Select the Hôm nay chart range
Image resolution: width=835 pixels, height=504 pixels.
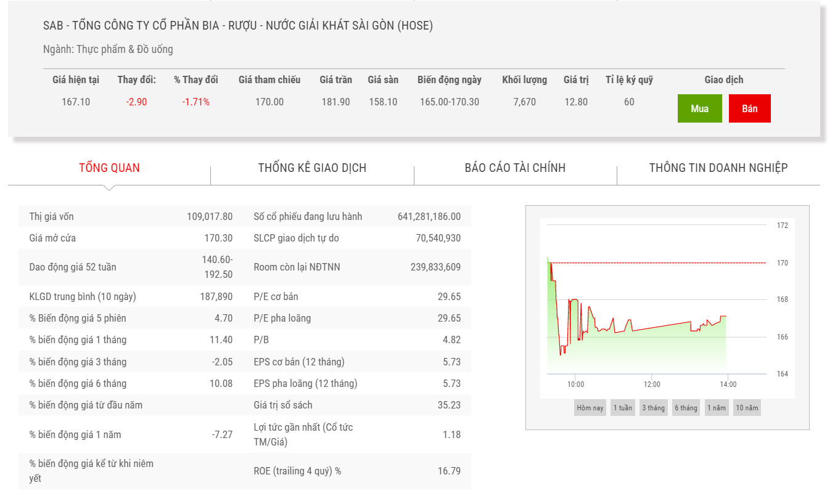click(x=590, y=408)
